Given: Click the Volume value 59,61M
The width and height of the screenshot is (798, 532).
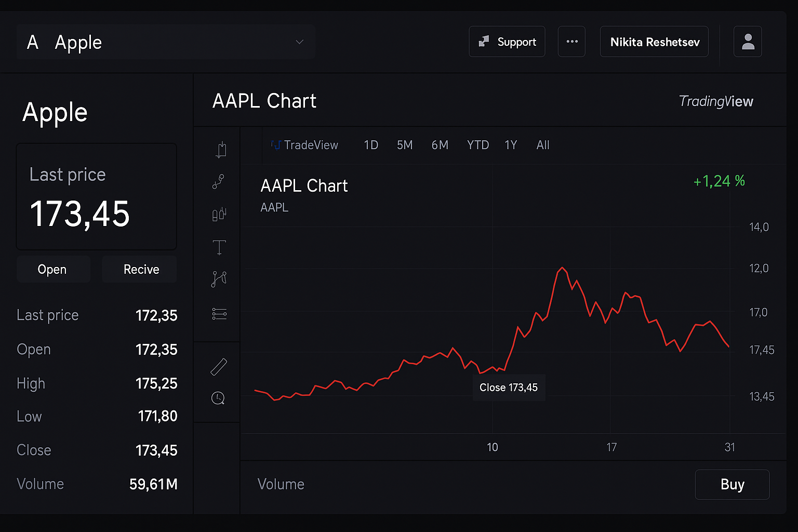Looking at the screenshot, I should [153, 484].
